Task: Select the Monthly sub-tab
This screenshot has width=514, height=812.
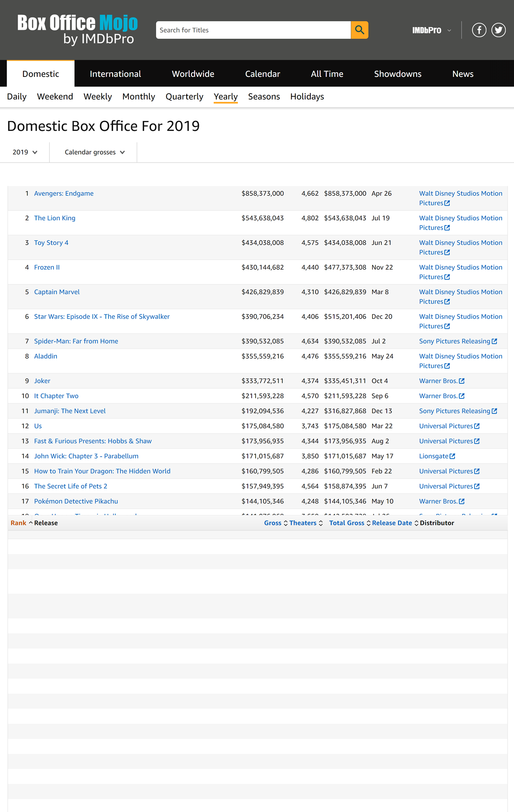Action: click(139, 97)
